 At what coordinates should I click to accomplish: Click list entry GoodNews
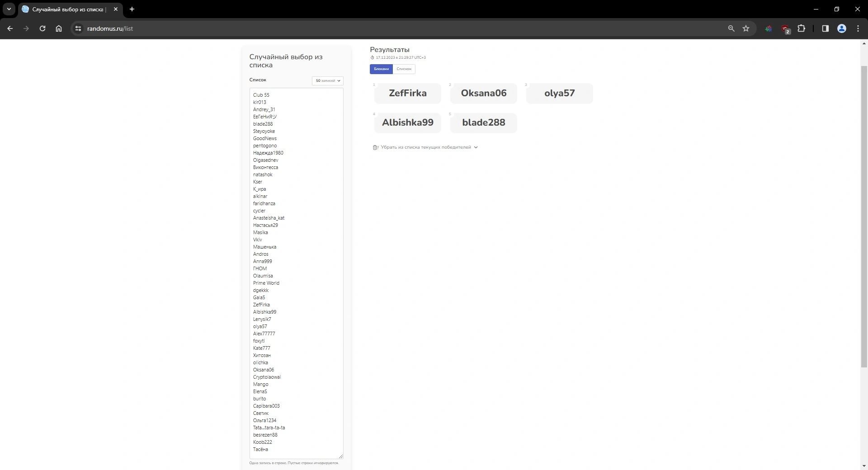(265, 138)
